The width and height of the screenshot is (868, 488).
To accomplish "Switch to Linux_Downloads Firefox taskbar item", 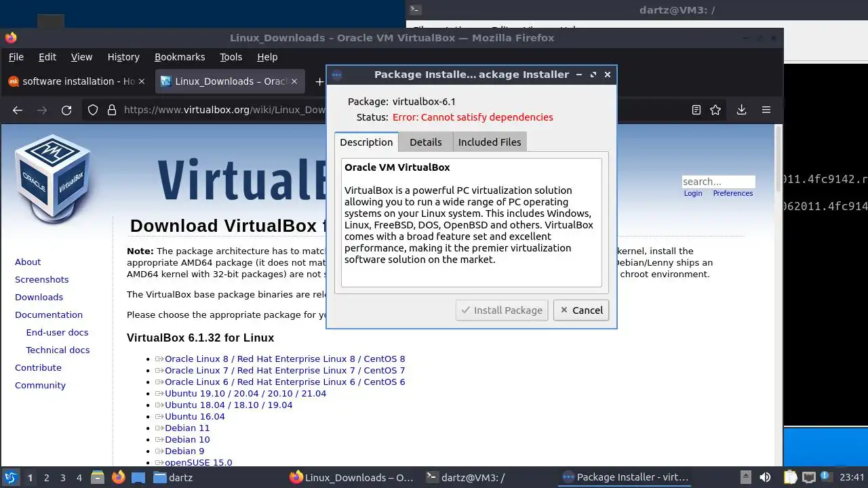I will point(351,478).
